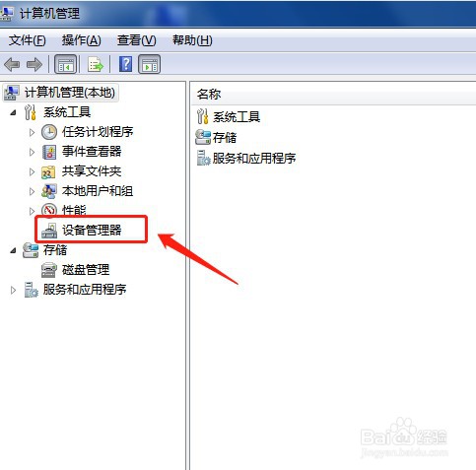
Task: Open Help with the question mark icon
Action: [125, 64]
